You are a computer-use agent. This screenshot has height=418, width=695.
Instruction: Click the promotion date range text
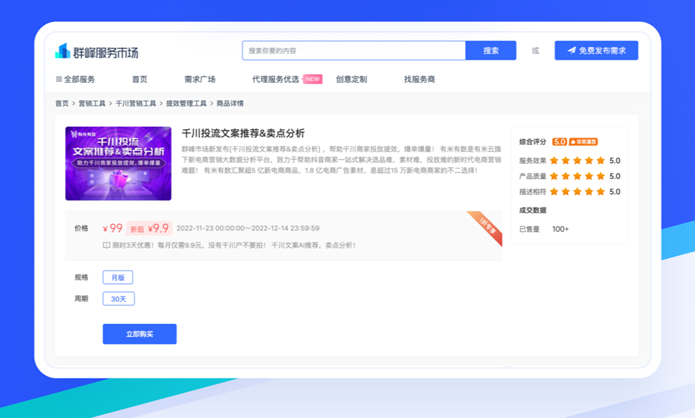248,228
